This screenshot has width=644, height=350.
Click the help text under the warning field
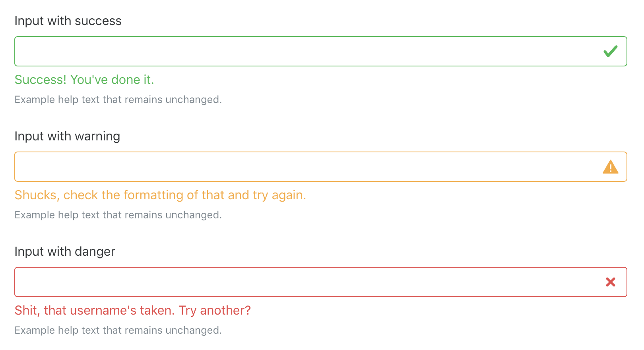coord(118,215)
